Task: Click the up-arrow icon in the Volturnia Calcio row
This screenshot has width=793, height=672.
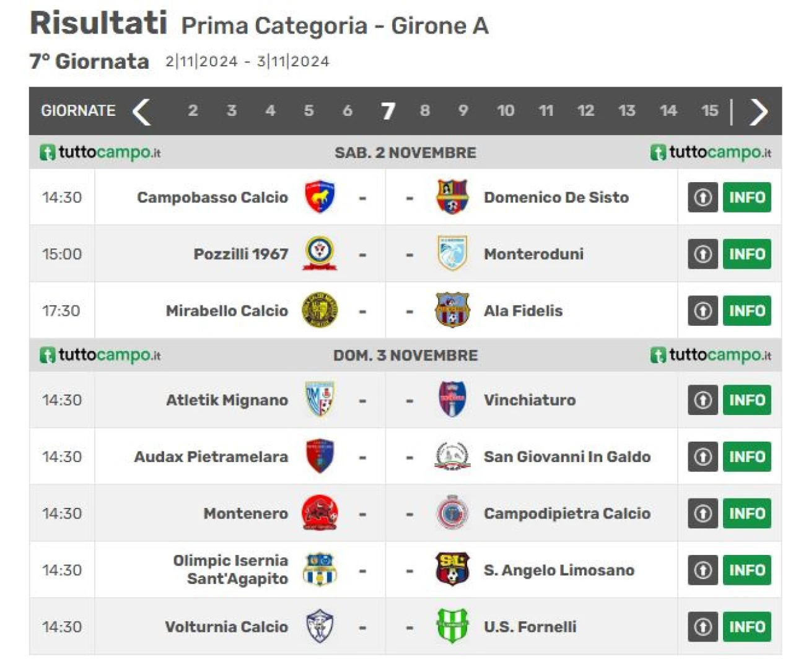Action: tap(703, 627)
